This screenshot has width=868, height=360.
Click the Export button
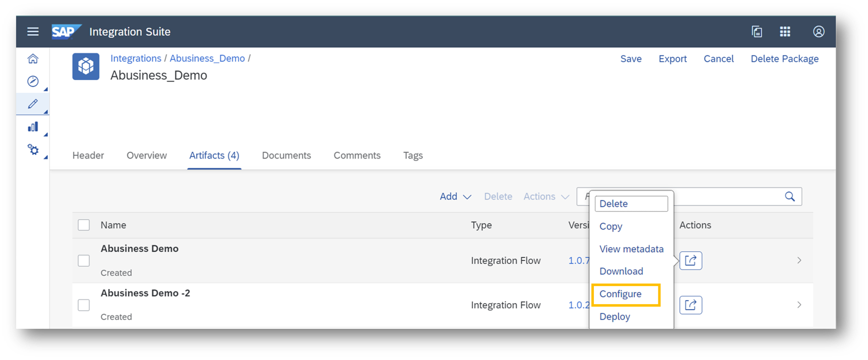(x=672, y=59)
